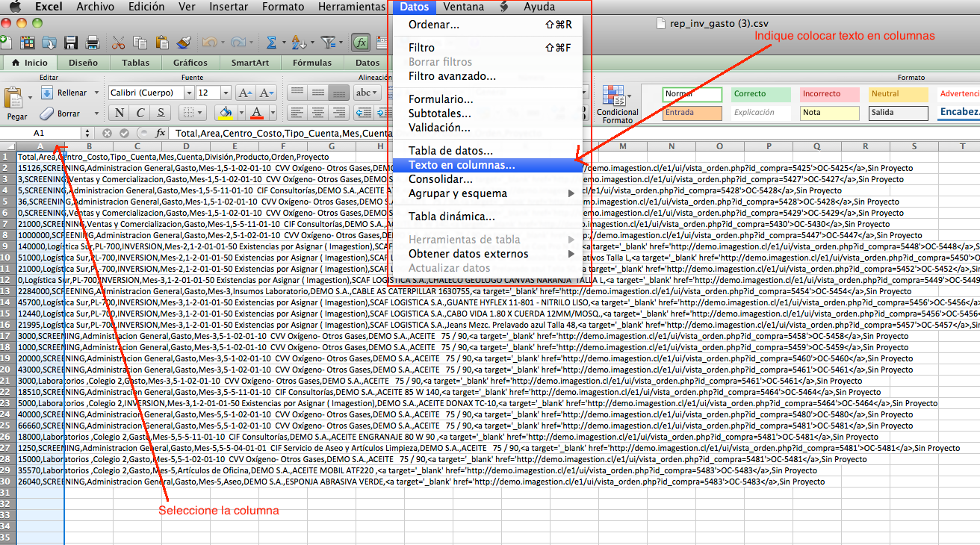980x545 pixels.
Task: Save the workbook with the floppy icon
Action: [x=72, y=43]
